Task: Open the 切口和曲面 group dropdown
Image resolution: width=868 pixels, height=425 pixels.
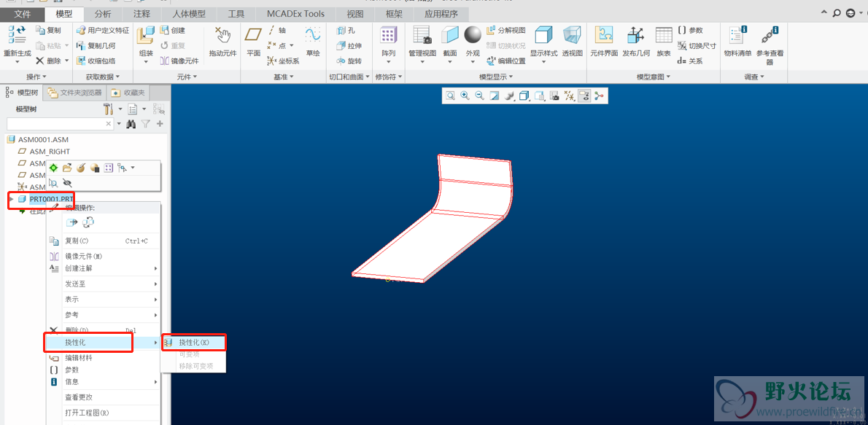Action: click(349, 77)
